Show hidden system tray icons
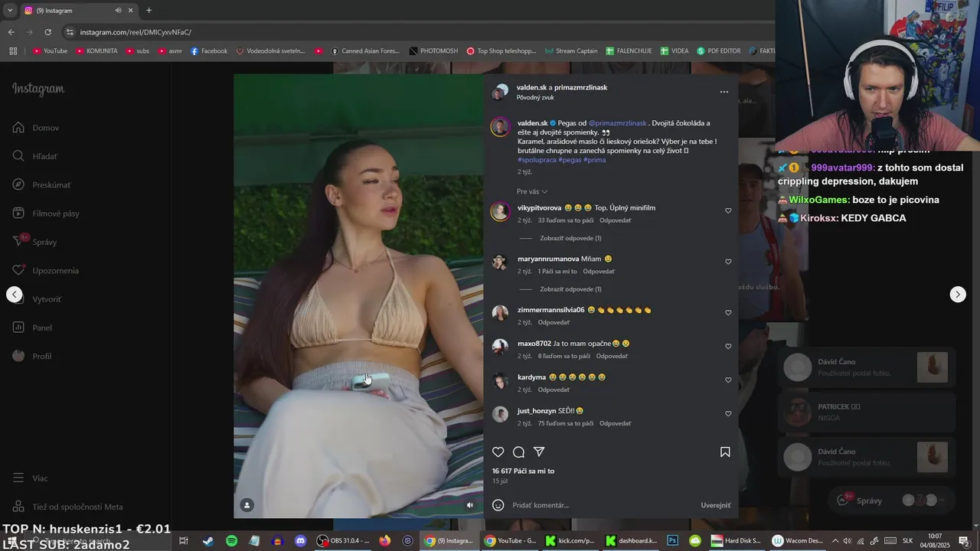Viewport: 980px width, 551px height. pos(835,540)
